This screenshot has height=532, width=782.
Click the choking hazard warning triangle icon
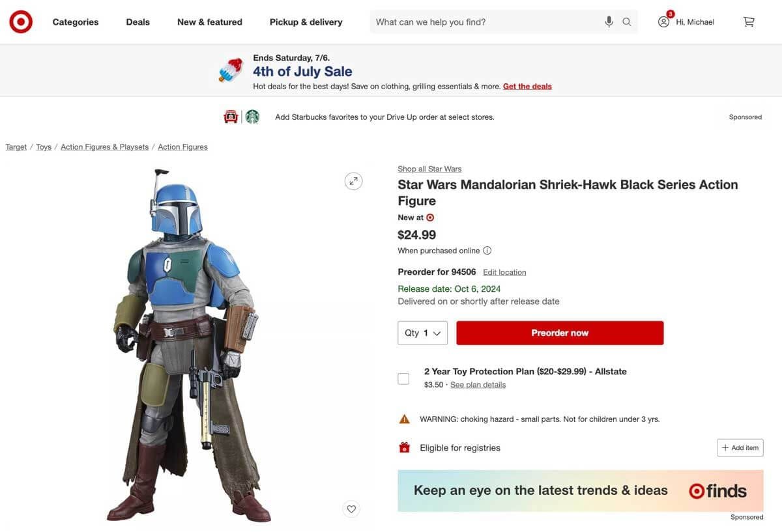click(404, 418)
